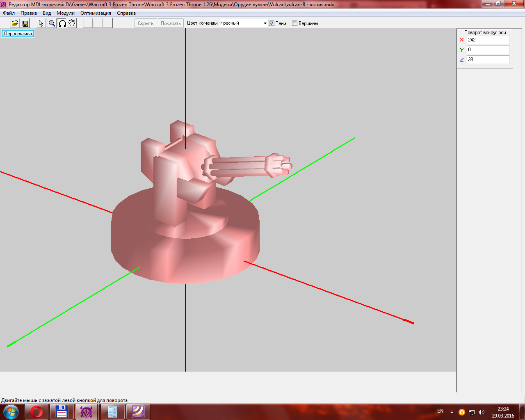Screen dimensions: 525x420
Task: Open the Справка menu
Action: coord(126,13)
